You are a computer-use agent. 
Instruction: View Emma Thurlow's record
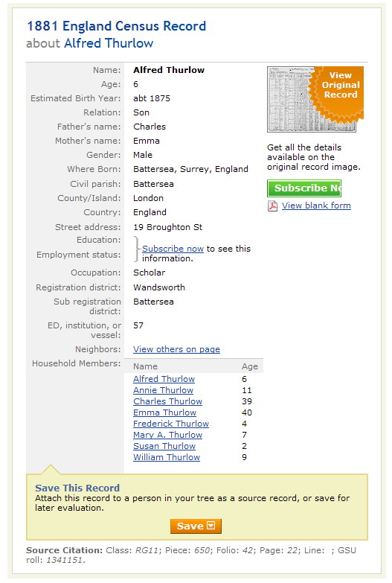click(164, 412)
